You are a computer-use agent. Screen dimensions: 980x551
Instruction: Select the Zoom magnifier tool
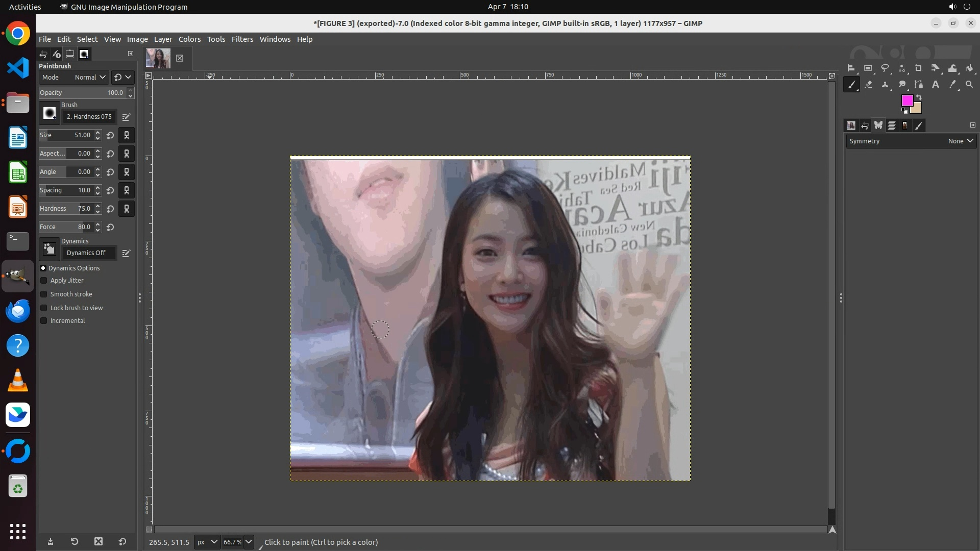click(969, 85)
